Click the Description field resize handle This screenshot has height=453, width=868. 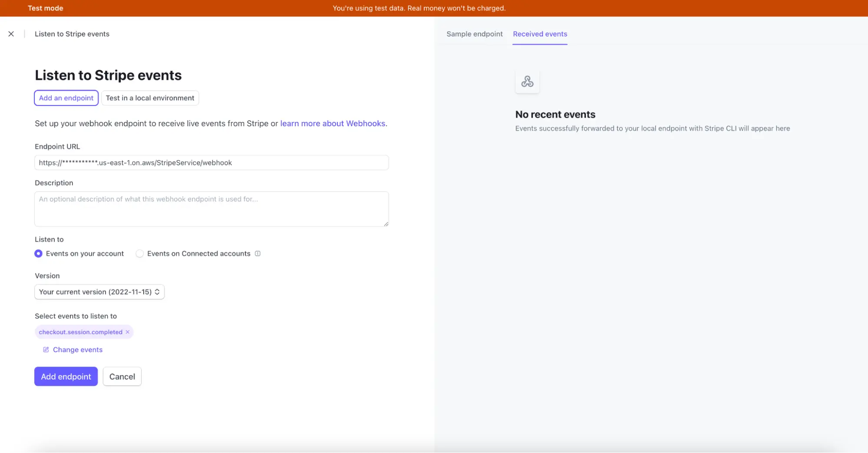[x=386, y=224]
